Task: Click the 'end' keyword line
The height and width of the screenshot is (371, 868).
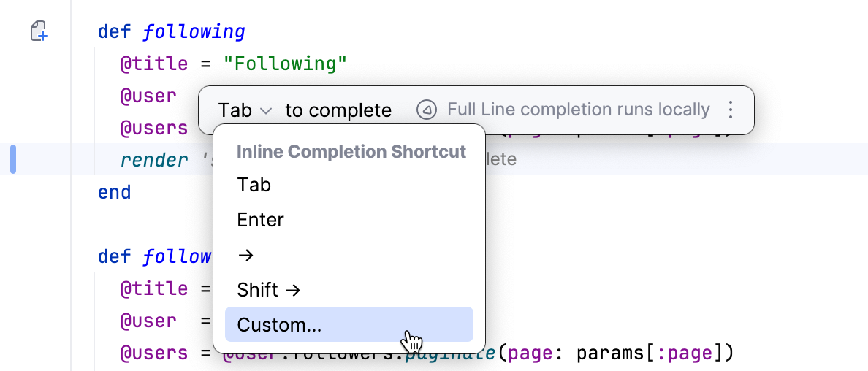Action: coord(115,193)
